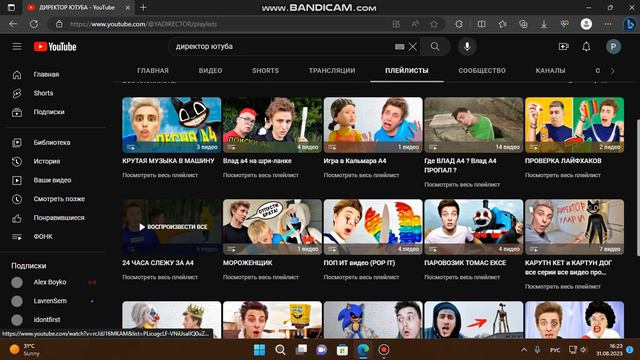
Task: Select the ПЛЕЙЛИСТЫ channel tab
Action: [x=407, y=71]
